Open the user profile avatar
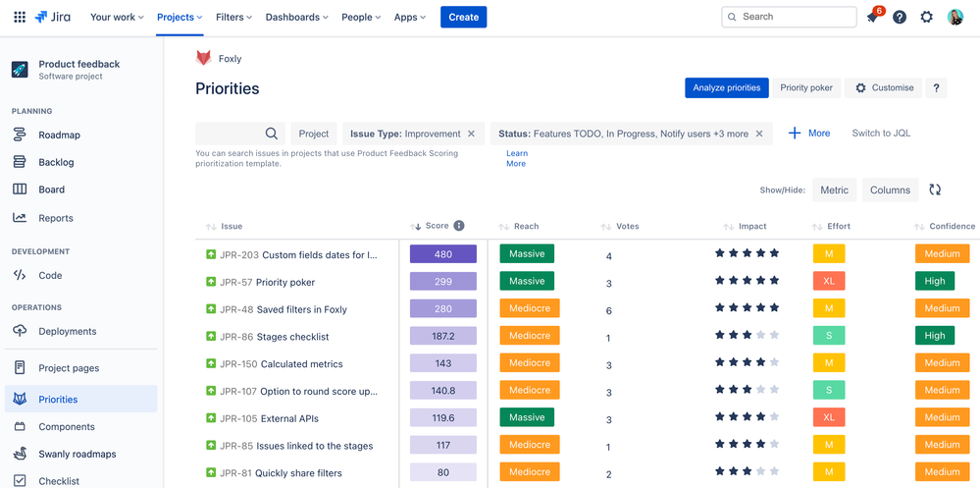Image resolution: width=980 pixels, height=488 pixels. click(955, 17)
